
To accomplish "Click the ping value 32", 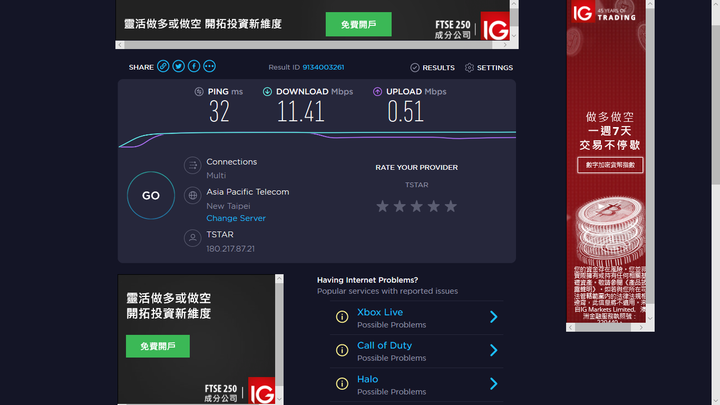I will pyautogui.click(x=219, y=112).
